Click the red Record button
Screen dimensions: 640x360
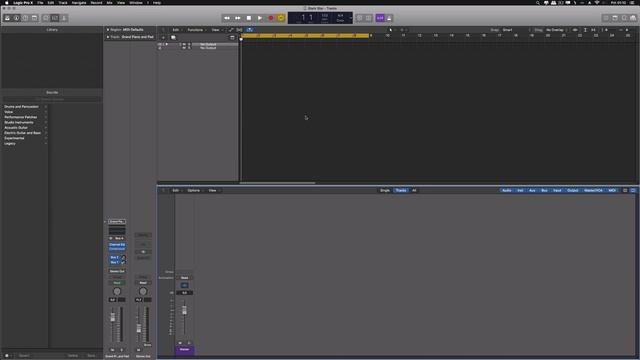(x=270, y=18)
